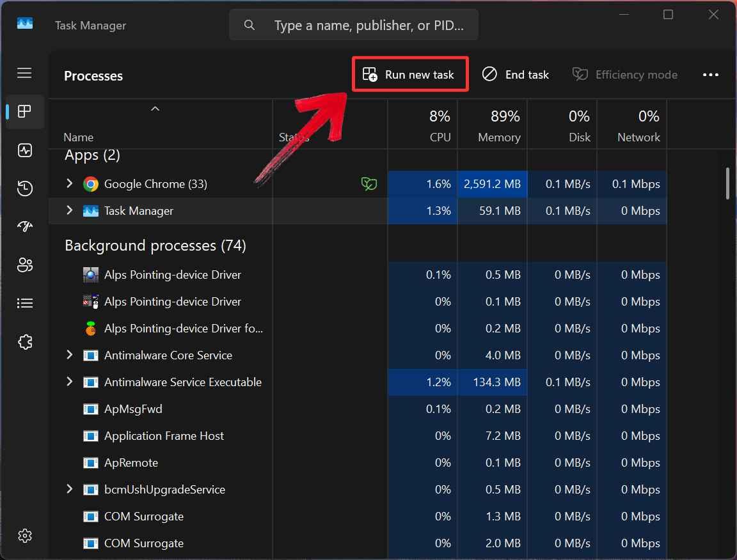Click the Run new task button
The width and height of the screenshot is (737, 560).
tap(409, 74)
